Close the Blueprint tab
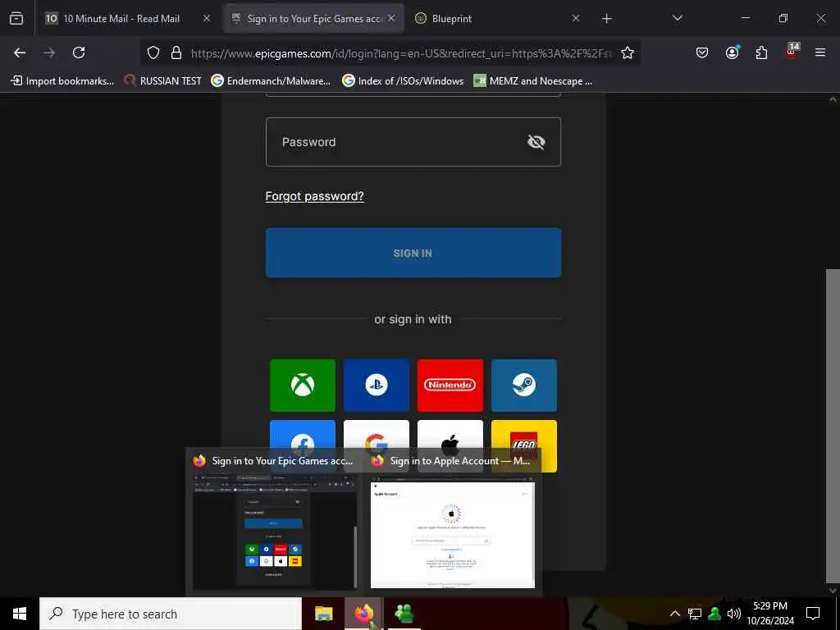Viewport: 840px width, 630px height. click(575, 19)
